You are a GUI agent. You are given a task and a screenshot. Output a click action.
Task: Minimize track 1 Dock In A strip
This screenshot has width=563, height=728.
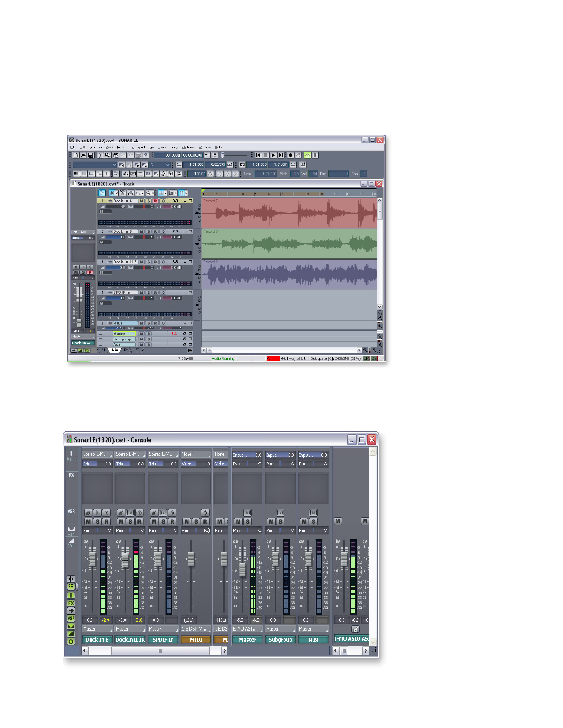click(x=185, y=201)
